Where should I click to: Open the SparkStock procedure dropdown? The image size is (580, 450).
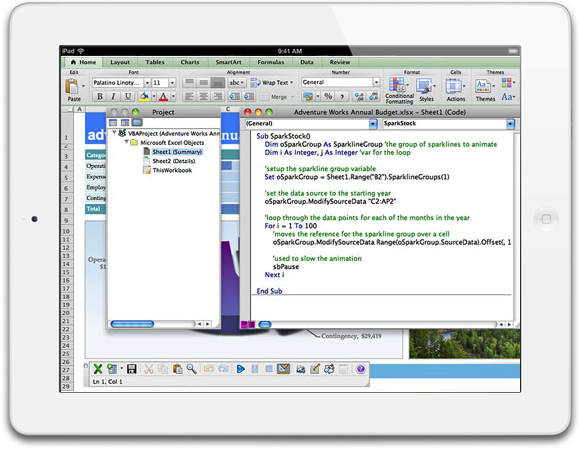[510, 124]
